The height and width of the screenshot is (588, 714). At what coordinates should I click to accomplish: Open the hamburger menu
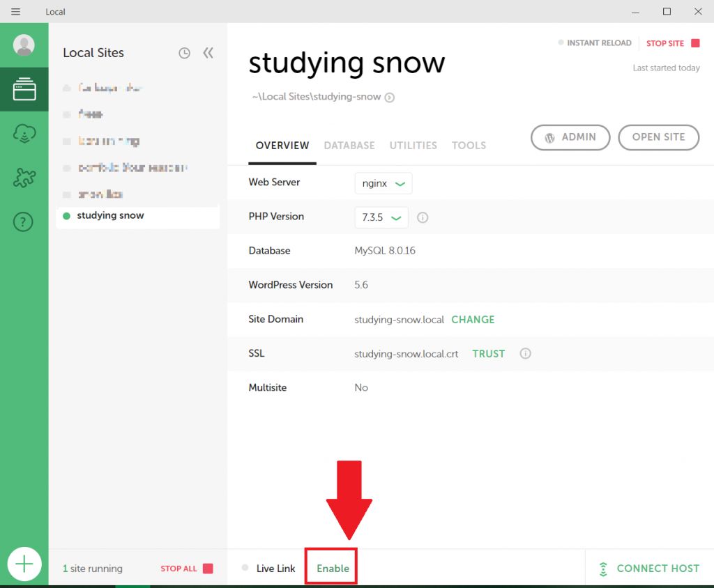click(x=15, y=11)
